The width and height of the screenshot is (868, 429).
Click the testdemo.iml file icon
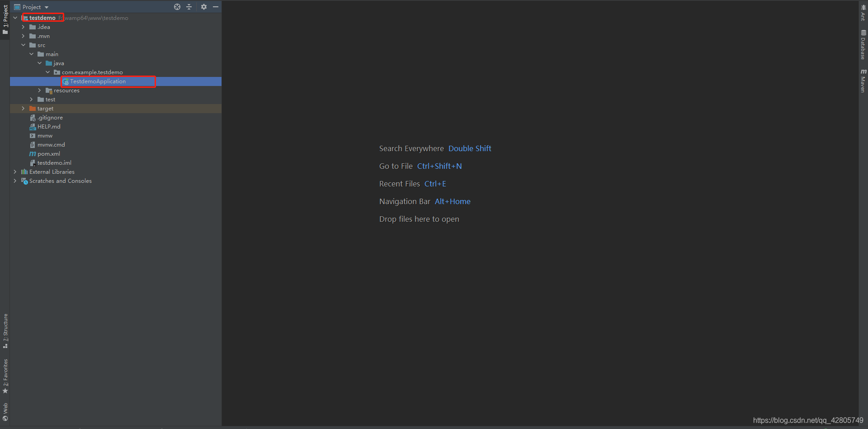coord(33,163)
